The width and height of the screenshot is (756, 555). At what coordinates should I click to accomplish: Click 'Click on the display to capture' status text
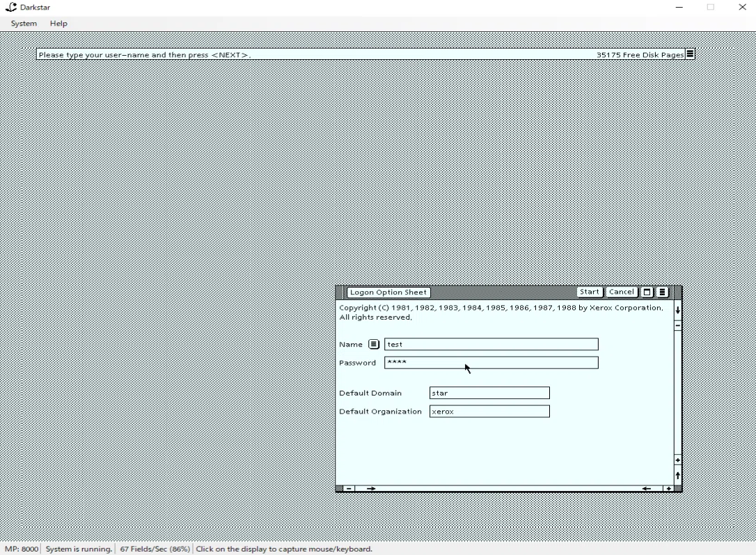click(284, 549)
